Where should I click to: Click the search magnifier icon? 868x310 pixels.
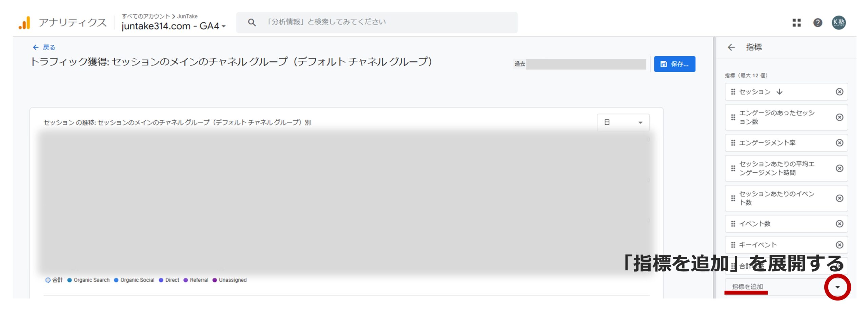tap(252, 22)
